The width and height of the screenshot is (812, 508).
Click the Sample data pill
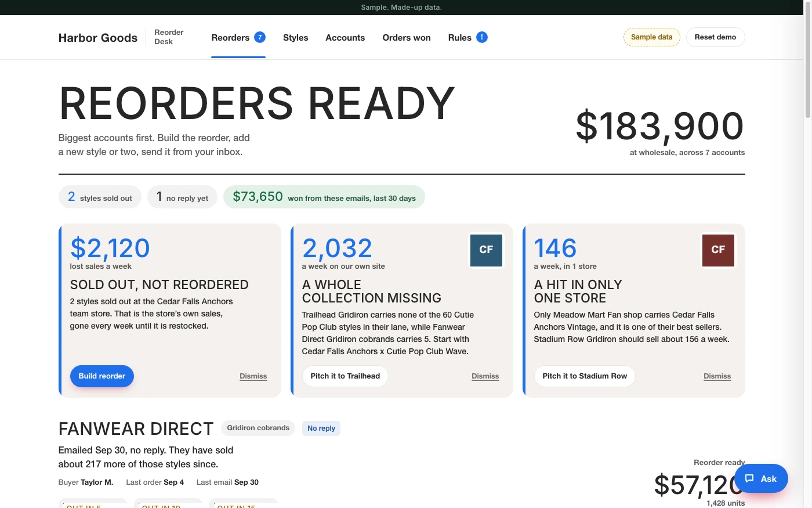coord(651,37)
